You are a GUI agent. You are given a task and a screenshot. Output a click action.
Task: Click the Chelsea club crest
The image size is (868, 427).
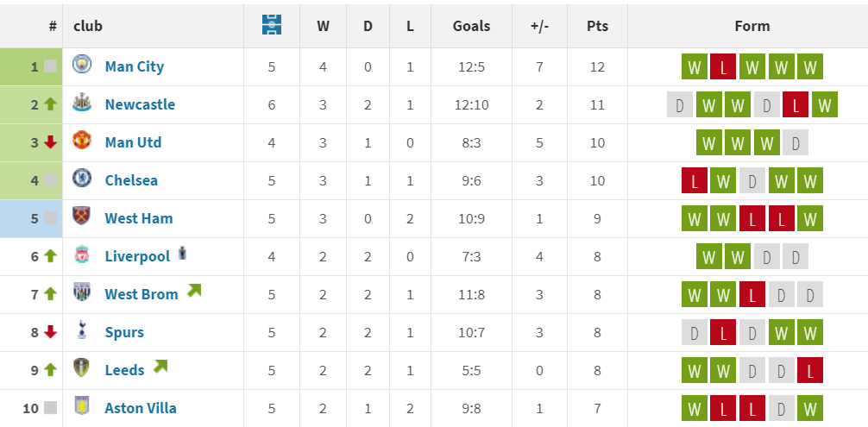82,179
